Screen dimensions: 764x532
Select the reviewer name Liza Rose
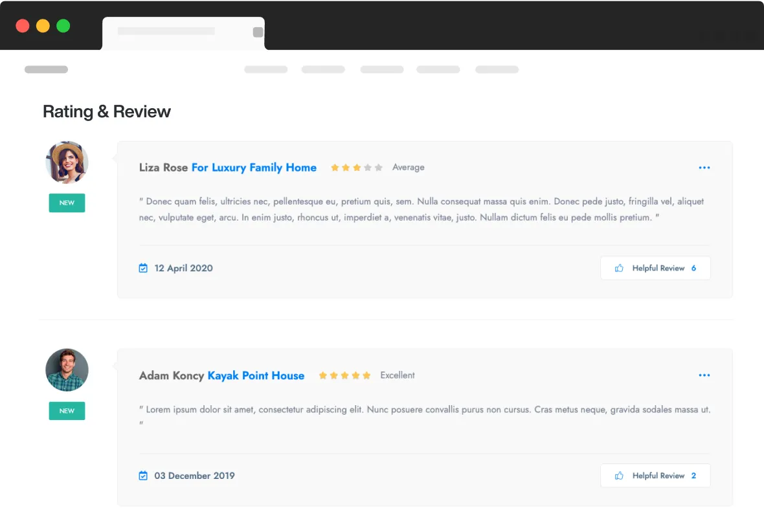point(163,168)
